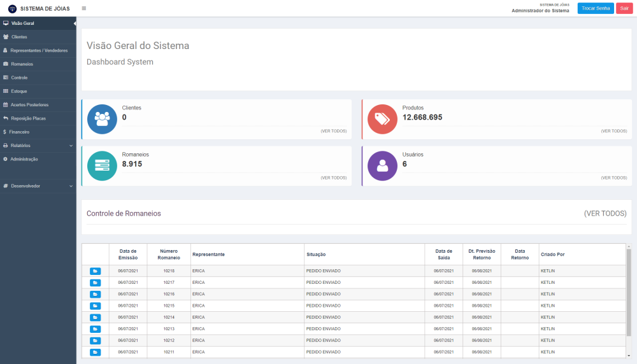637x364 pixels.
Task: Click the dollar icon beside Financeiro
Action: pyautogui.click(x=4, y=132)
